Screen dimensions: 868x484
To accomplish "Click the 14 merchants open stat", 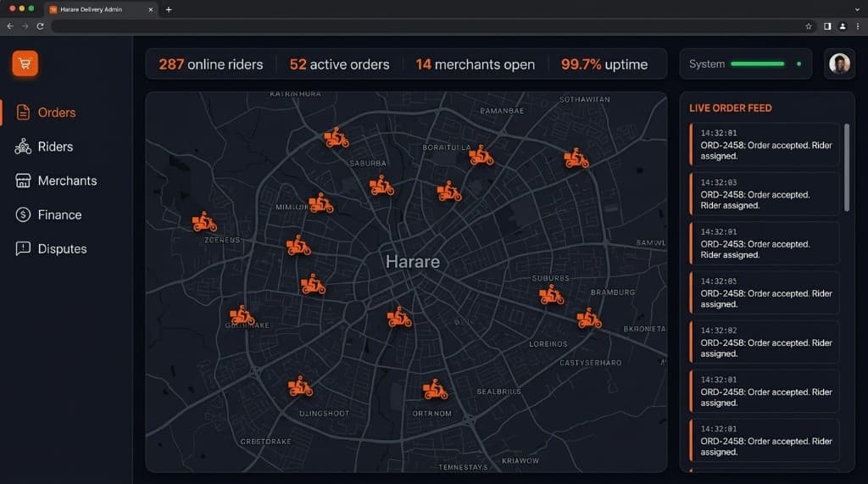I will click(x=475, y=64).
